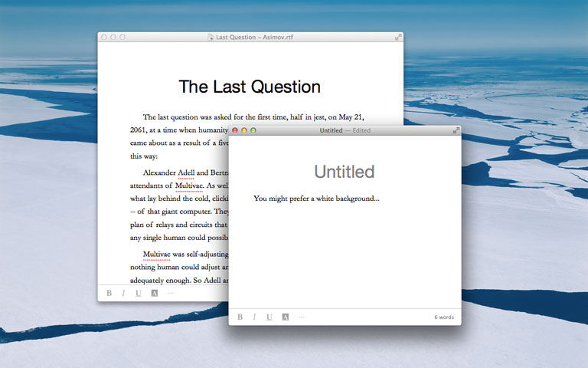Toggle Underline in the Last Question window
Viewport: 588px width, 368px height.
[139, 293]
